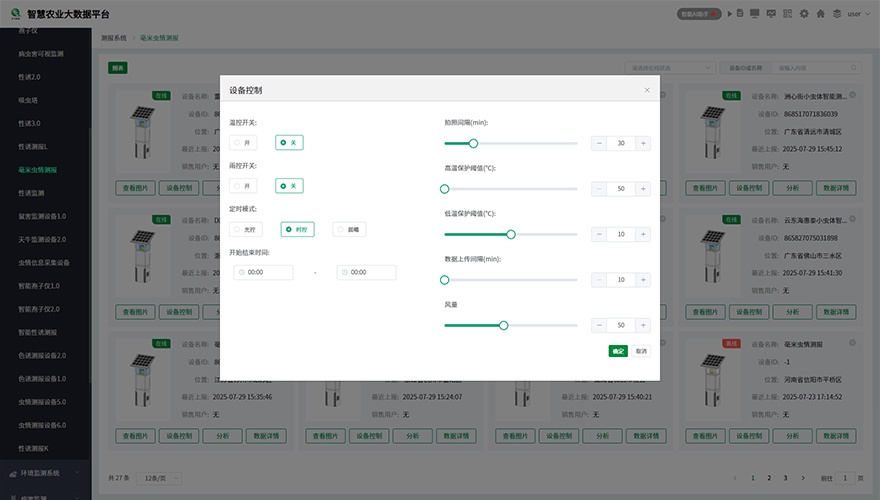The image size is (880, 500).
Task: Open 虫情测报设备5.0 in the sidebar
Action: click(42, 402)
